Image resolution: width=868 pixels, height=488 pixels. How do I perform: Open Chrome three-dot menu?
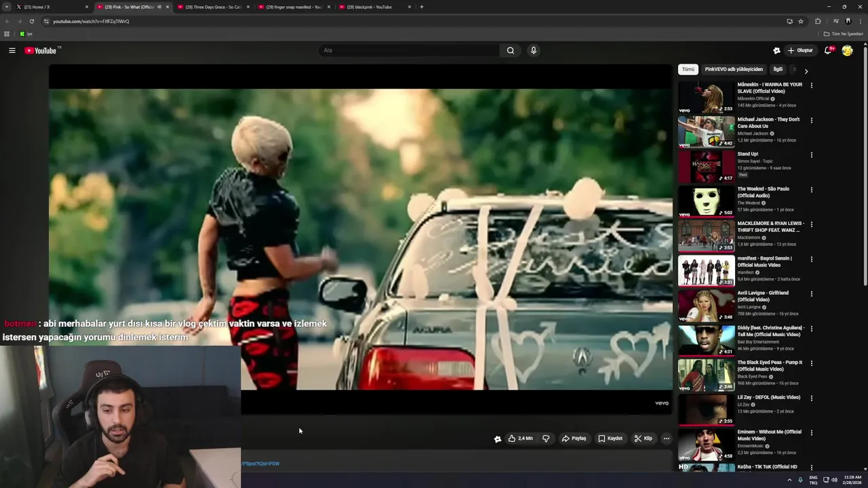tap(861, 21)
